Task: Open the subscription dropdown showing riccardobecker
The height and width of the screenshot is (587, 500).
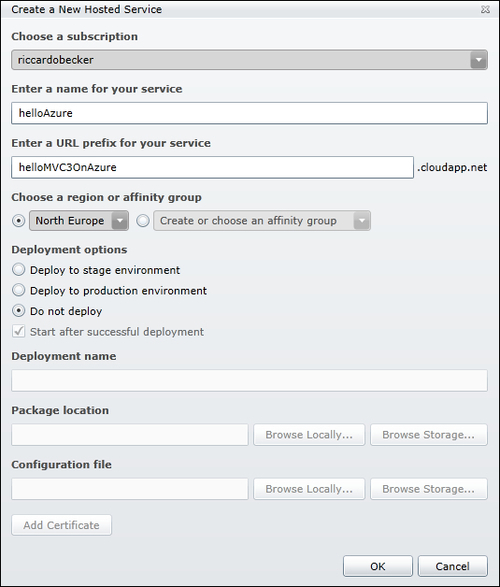Action: (249, 60)
